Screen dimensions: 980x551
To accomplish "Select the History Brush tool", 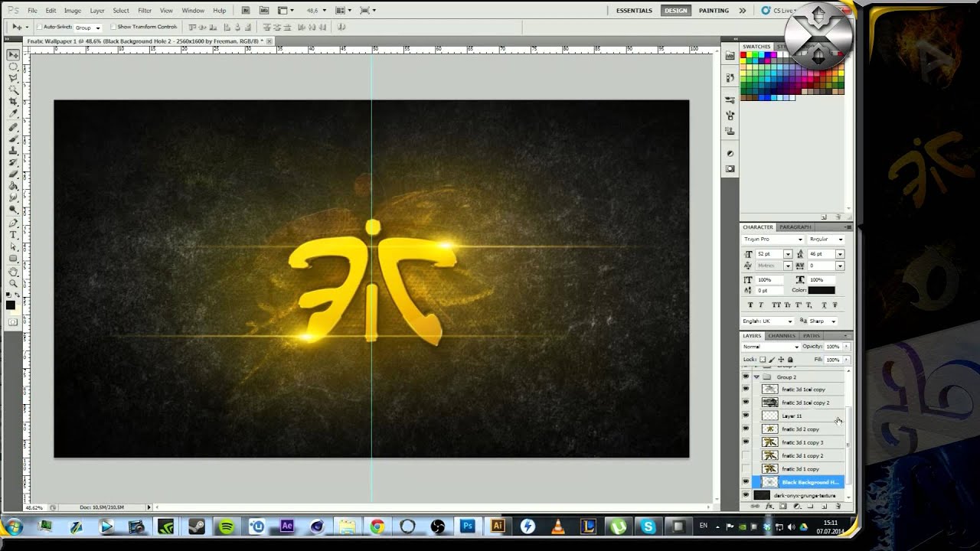I will (13, 162).
